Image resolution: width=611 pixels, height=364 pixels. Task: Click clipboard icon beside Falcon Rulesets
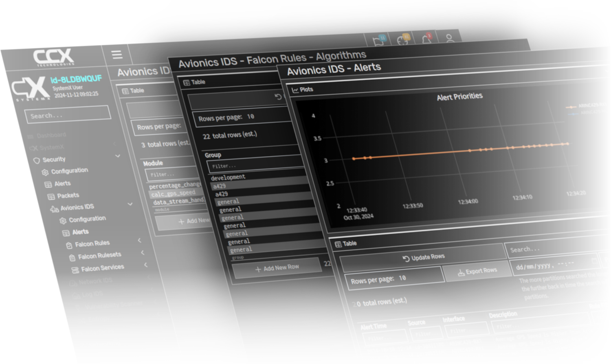tap(72, 257)
